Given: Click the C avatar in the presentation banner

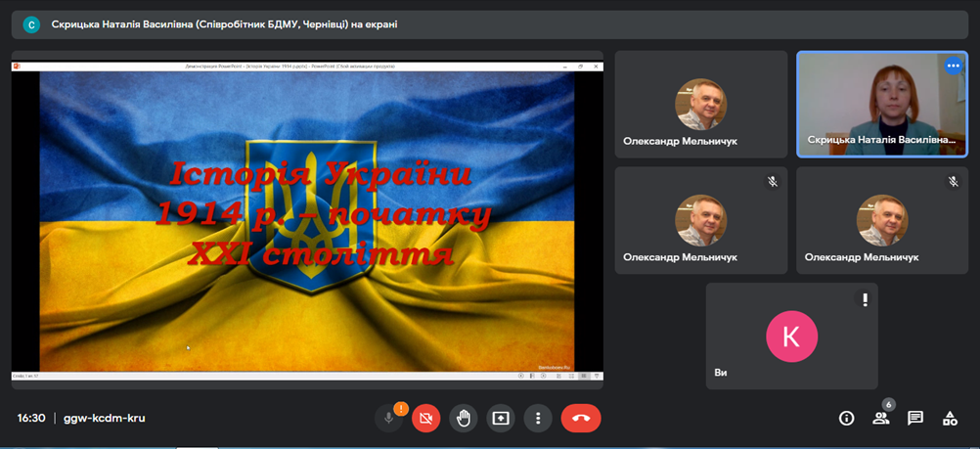Looking at the screenshot, I should pos(31,24).
